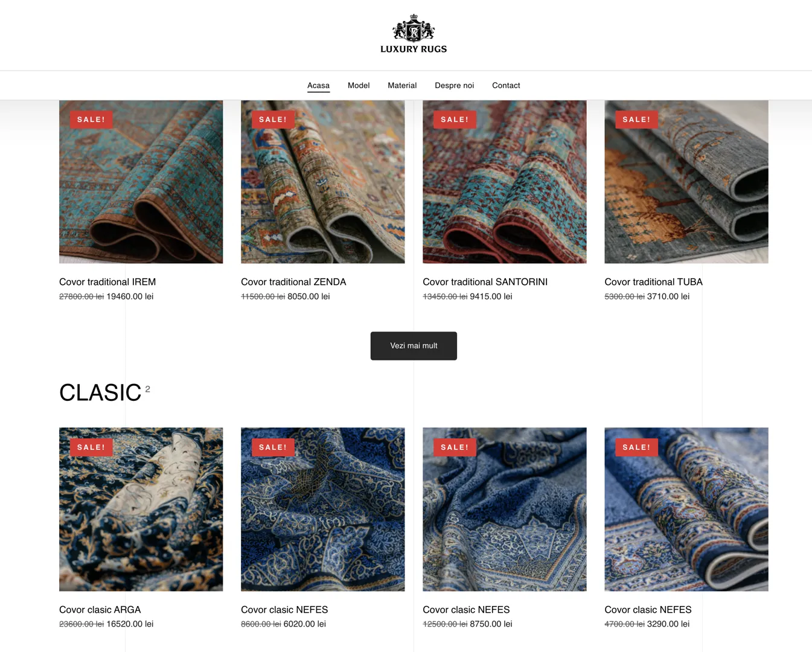The image size is (812, 652).
Task: Open the Covor clasic ARGA rug image
Action: tap(141, 510)
